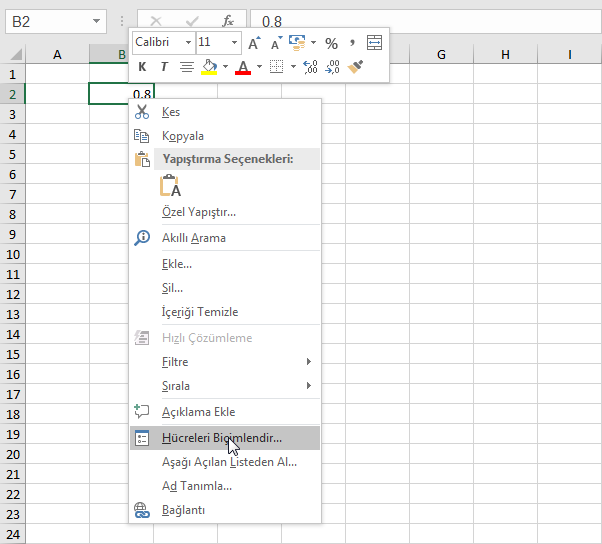Click the Copy (Kopyala) icon

141,136
